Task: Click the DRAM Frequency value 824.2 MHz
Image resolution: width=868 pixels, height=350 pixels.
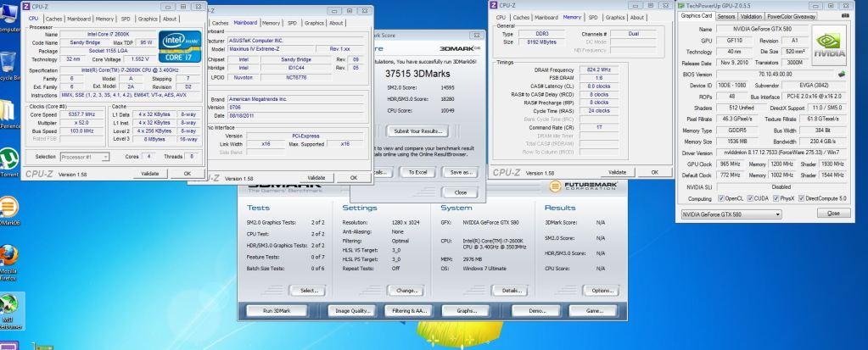Action: click(x=598, y=70)
